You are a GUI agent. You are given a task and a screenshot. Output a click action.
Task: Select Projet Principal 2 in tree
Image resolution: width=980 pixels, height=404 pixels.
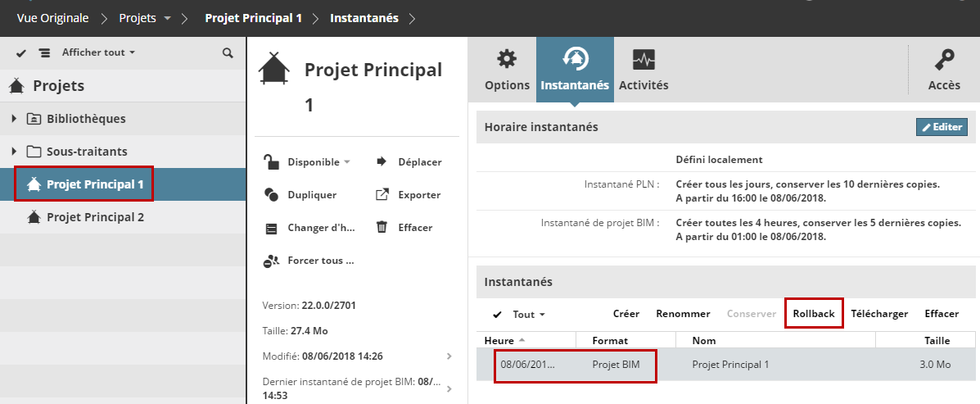coord(95,217)
